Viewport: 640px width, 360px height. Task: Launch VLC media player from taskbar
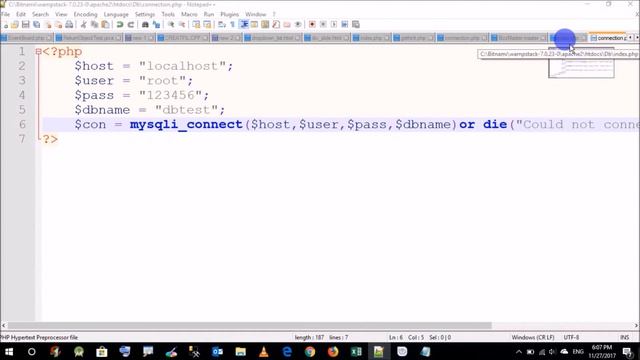[264, 351]
